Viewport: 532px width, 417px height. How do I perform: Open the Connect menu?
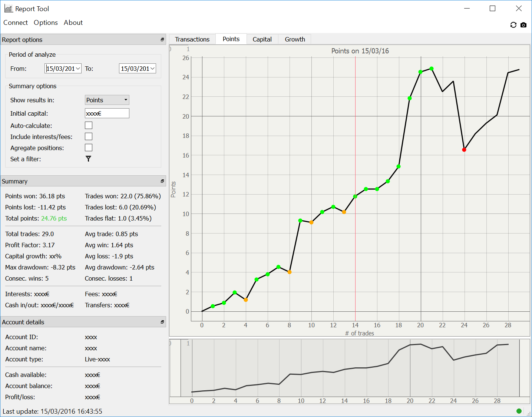[x=16, y=23]
